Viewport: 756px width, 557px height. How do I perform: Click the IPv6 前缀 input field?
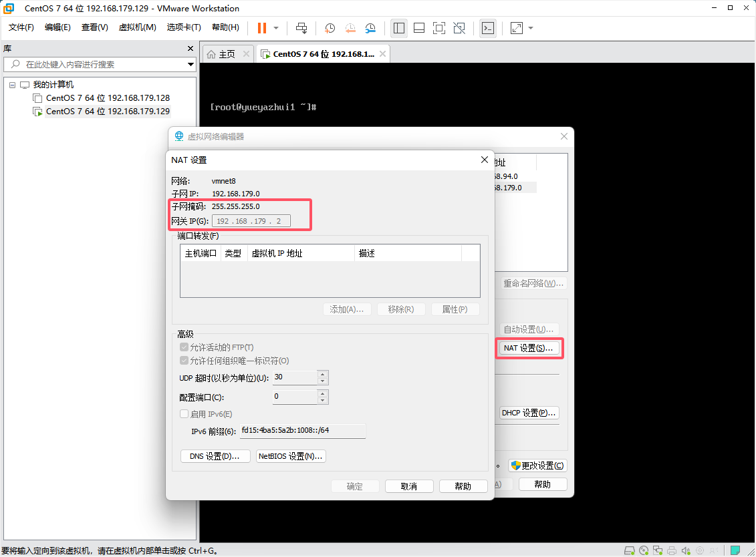coord(303,431)
